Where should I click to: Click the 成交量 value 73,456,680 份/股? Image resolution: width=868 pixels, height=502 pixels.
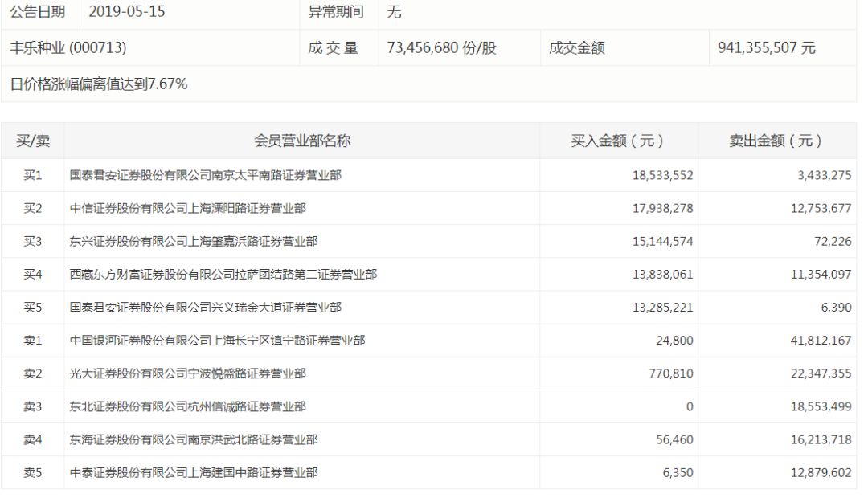(x=441, y=48)
